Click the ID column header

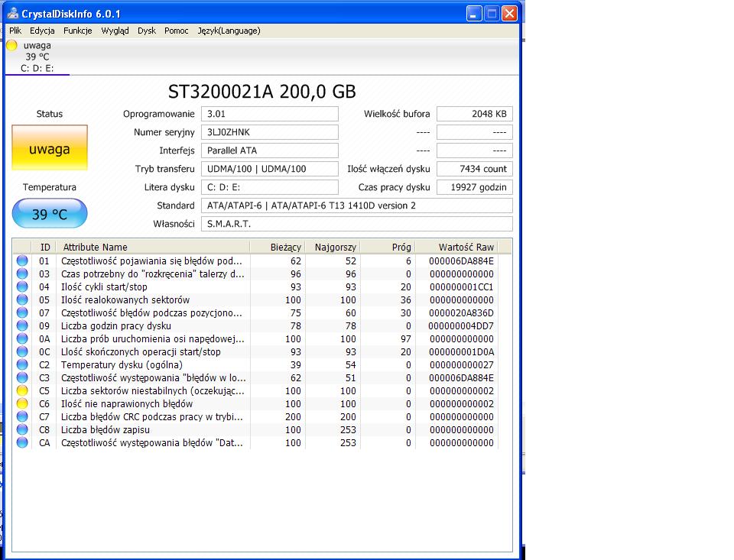coord(44,247)
